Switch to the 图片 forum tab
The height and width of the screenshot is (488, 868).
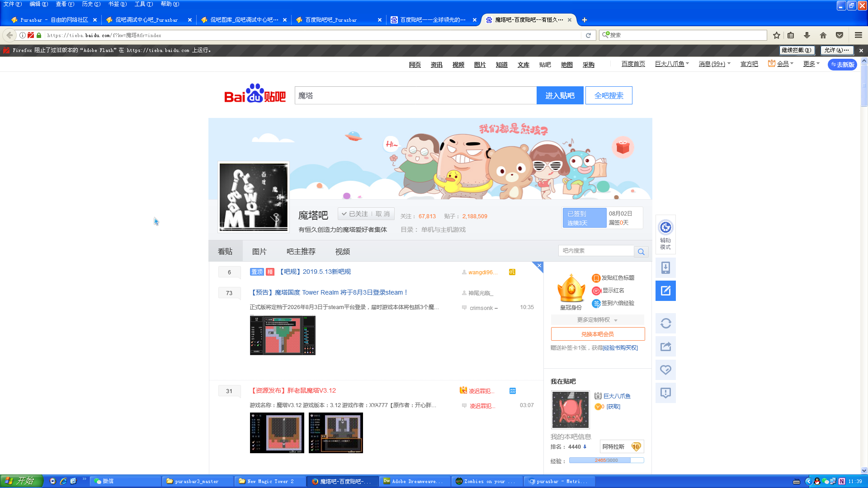click(x=259, y=251)
